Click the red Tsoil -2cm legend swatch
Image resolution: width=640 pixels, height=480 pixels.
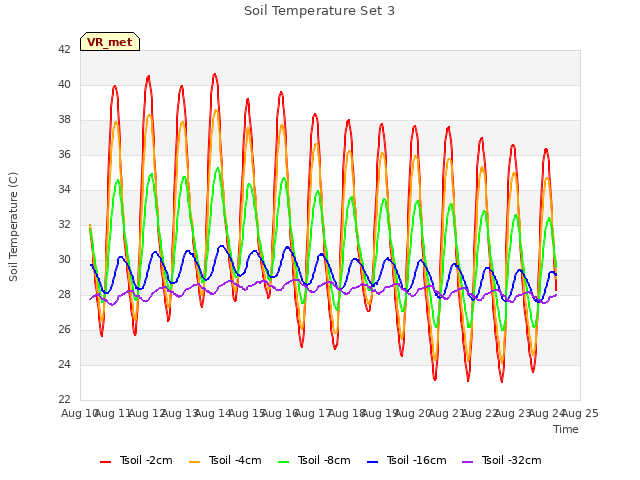[x=105, y=461]
